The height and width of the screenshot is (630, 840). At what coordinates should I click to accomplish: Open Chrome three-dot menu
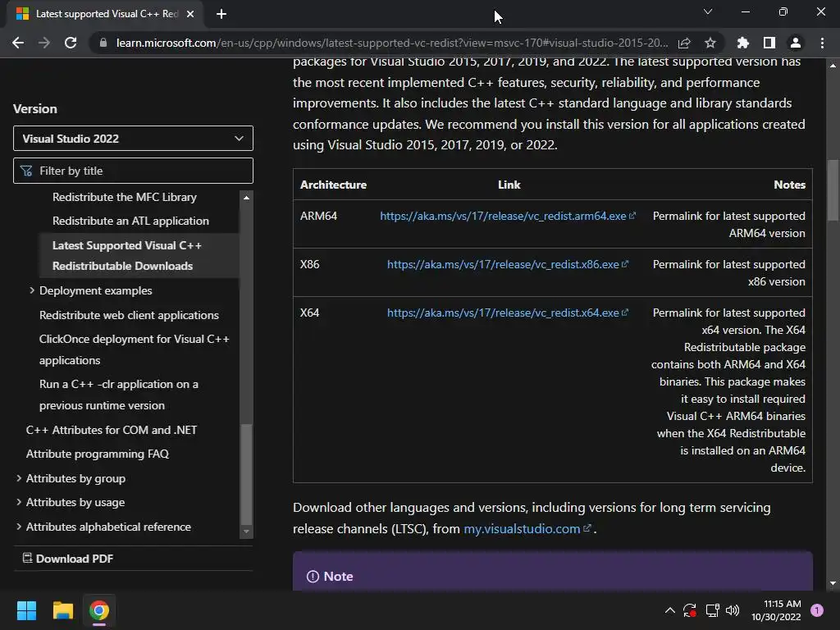coord(822,43)
